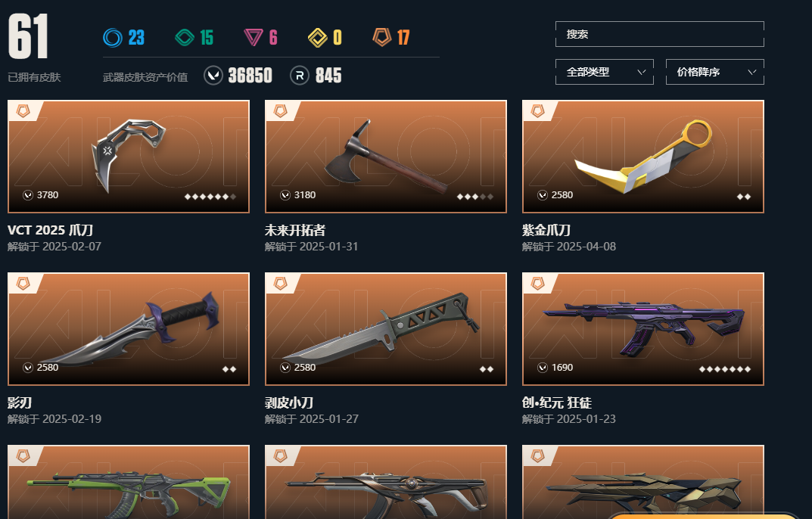
Task: Click the pink Premium tier icon
Action: (x=254, y=37)
